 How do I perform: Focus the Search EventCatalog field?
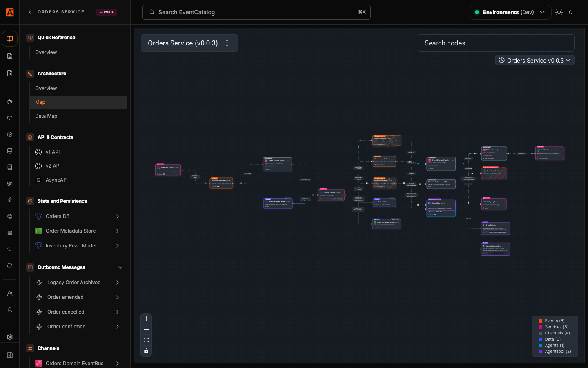256,12
